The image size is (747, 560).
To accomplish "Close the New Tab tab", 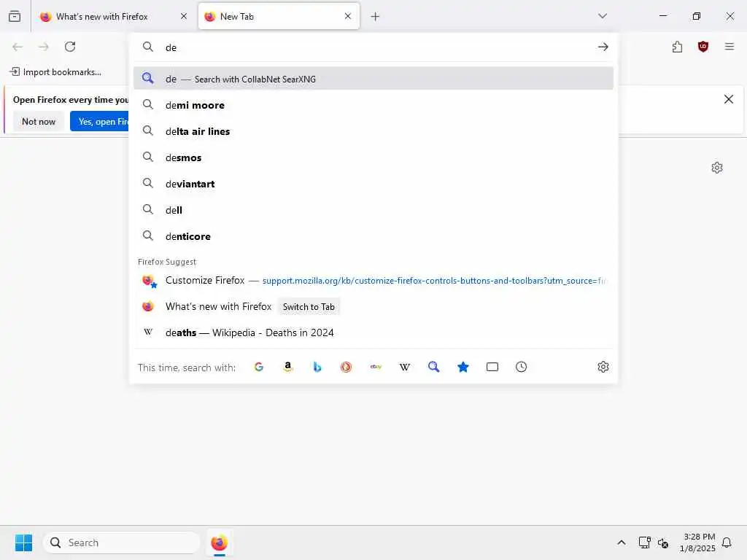I will [x=348, y=16].
